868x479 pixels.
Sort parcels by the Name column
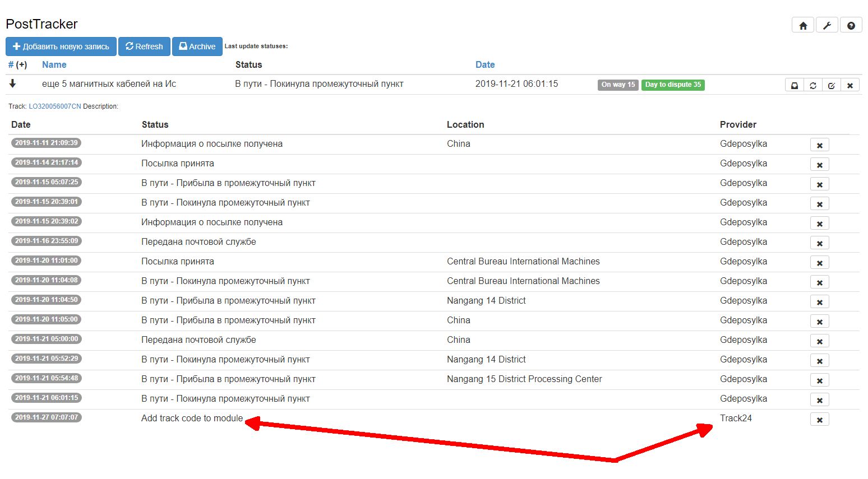54,64
